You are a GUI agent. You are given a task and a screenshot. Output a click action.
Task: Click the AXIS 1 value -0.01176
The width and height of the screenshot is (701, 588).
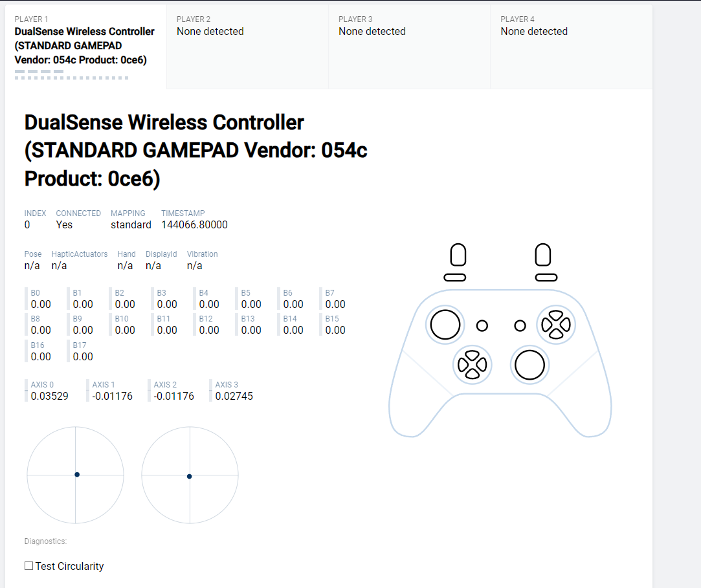[x=112, y=397]
